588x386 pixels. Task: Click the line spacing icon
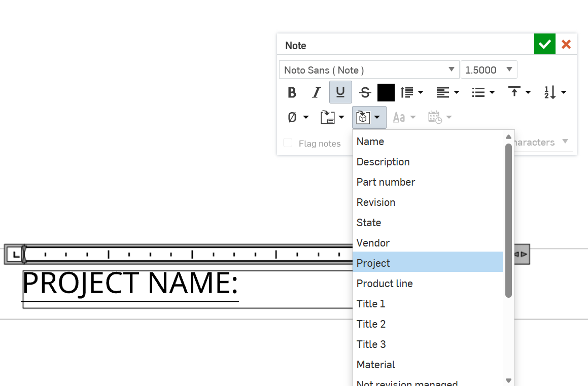tap(406, 92)
